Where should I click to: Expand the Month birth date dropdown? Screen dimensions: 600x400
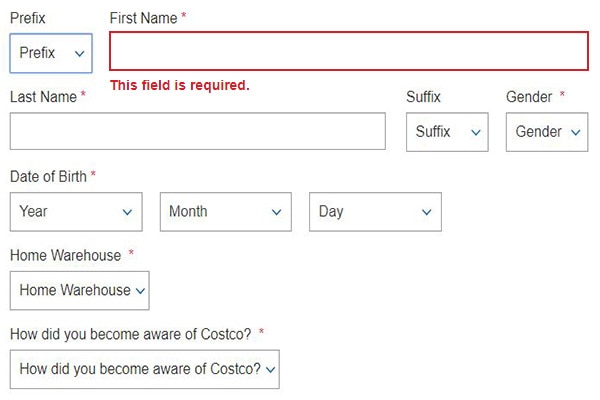point(225,212)
